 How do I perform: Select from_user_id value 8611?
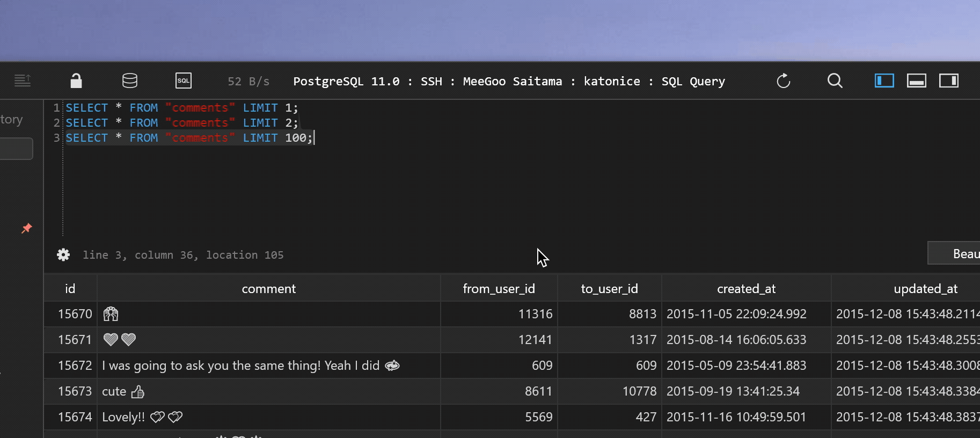click(x=499, y=391)
